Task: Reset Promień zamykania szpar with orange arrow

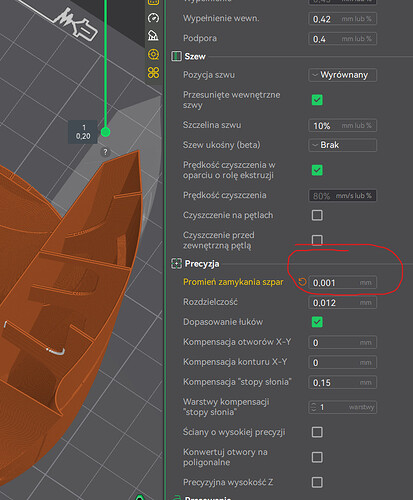Action: coord(302,282)
